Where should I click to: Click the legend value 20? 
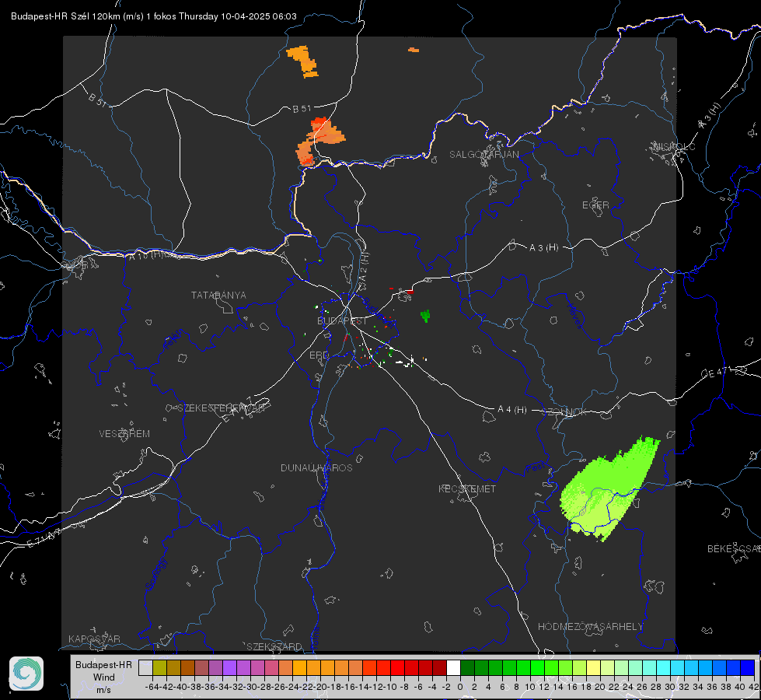(x=600, y=687)
